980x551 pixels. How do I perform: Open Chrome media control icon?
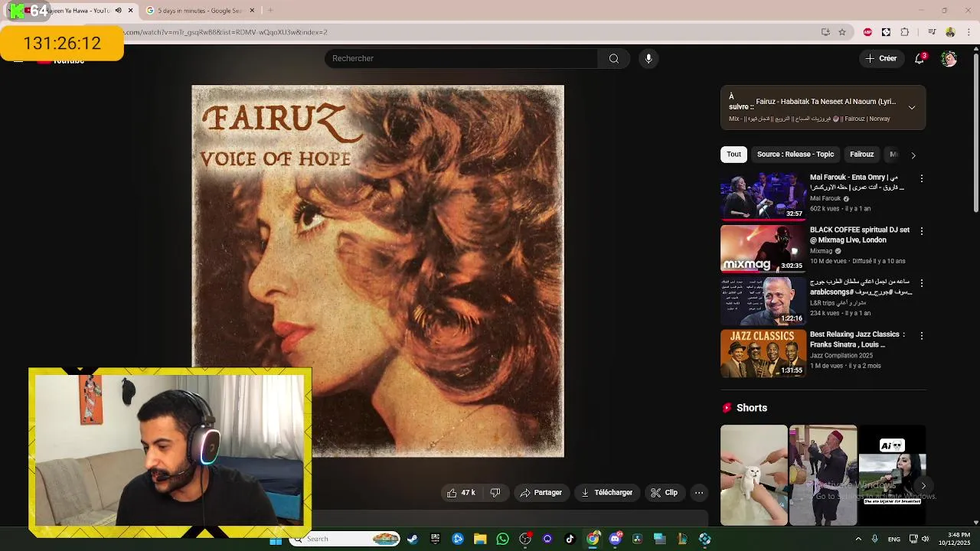coord(932,32)
